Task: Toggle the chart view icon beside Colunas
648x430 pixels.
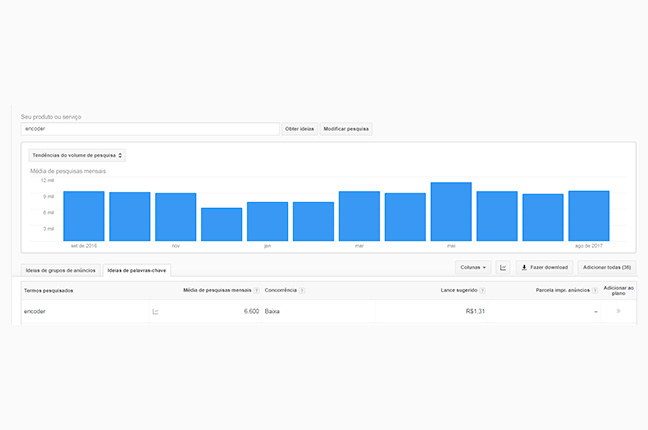Action: tap(503, 268)
